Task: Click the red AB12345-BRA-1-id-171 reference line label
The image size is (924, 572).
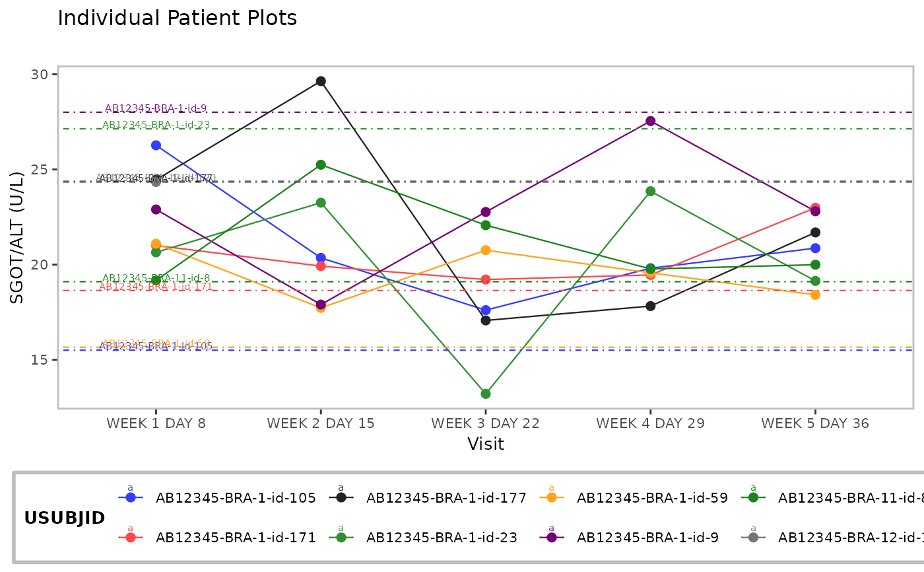Action: coord(156,287)
